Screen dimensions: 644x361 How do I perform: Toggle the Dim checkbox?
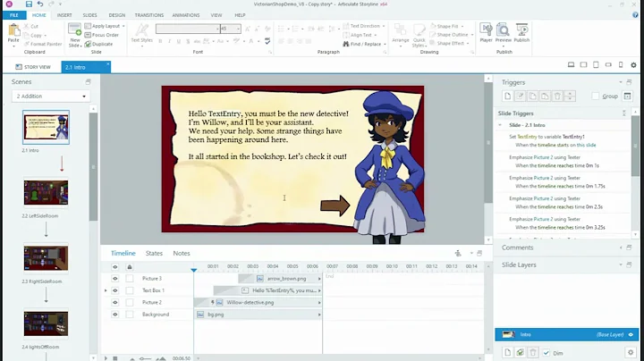tap(546, 353)
